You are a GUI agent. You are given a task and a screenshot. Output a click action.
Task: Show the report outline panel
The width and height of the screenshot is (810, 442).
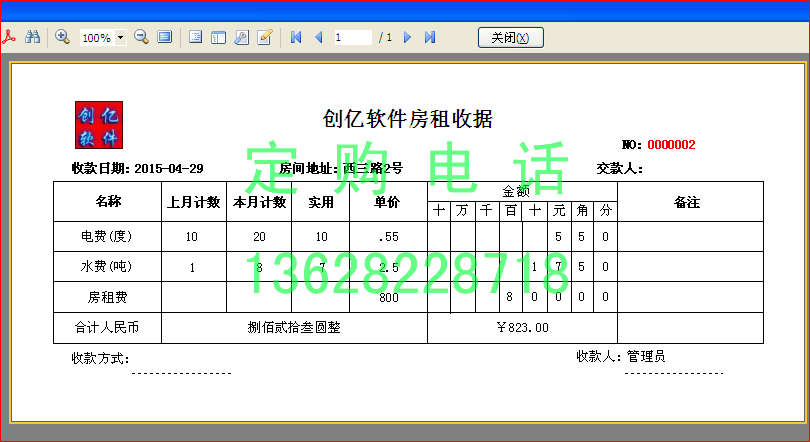[x=195, y=37]
